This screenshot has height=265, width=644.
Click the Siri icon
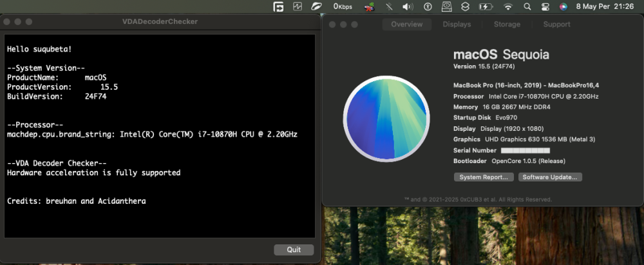click(x=563, y=6)
